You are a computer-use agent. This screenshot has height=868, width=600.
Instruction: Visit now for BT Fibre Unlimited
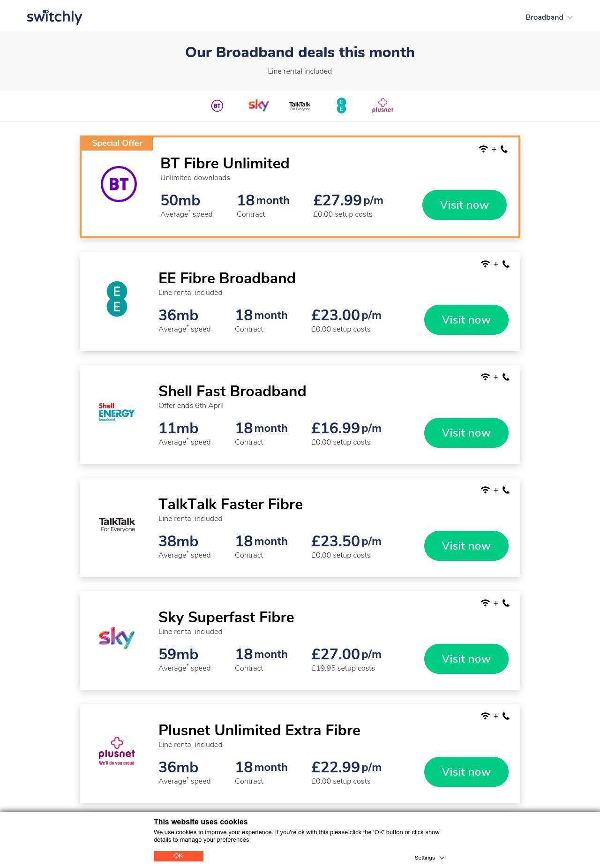(x=464, y=205)
